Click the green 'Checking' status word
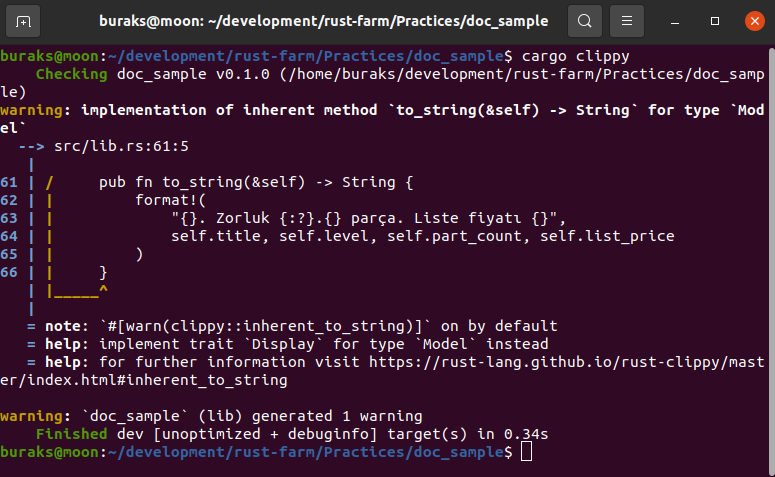Screen dimensions: 775x477 click(x=72, y=74)
